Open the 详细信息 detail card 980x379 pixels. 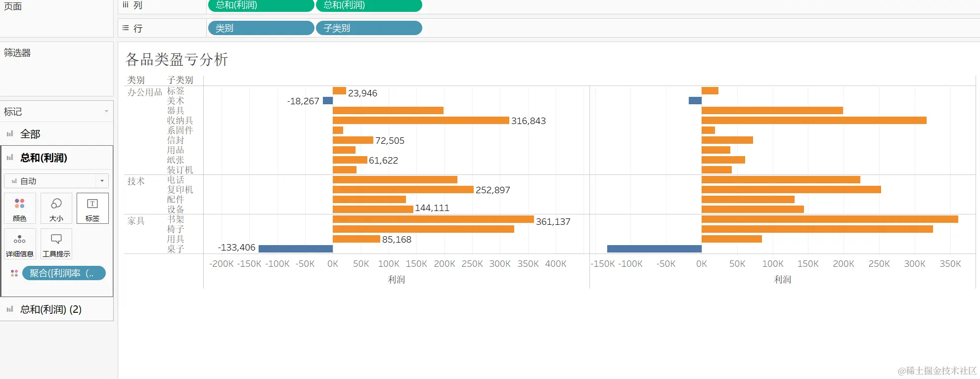[x=20, y=244]
